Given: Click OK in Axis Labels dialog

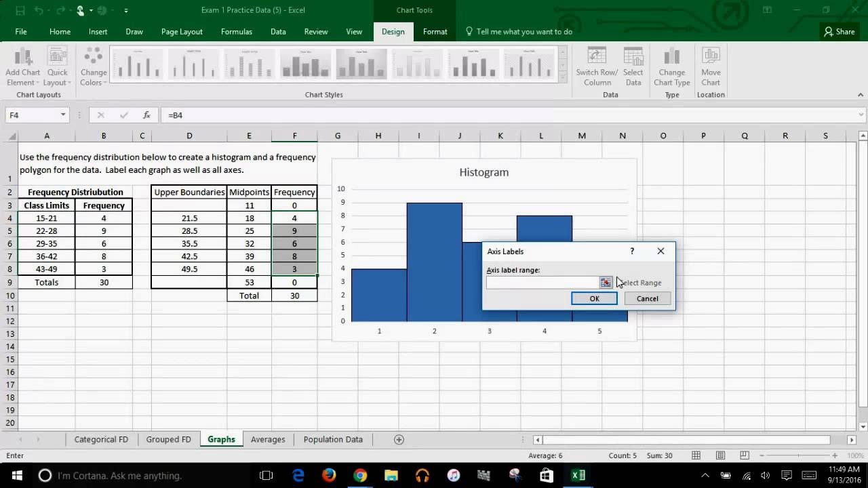Looking at the screenshot, I should 594,299.
